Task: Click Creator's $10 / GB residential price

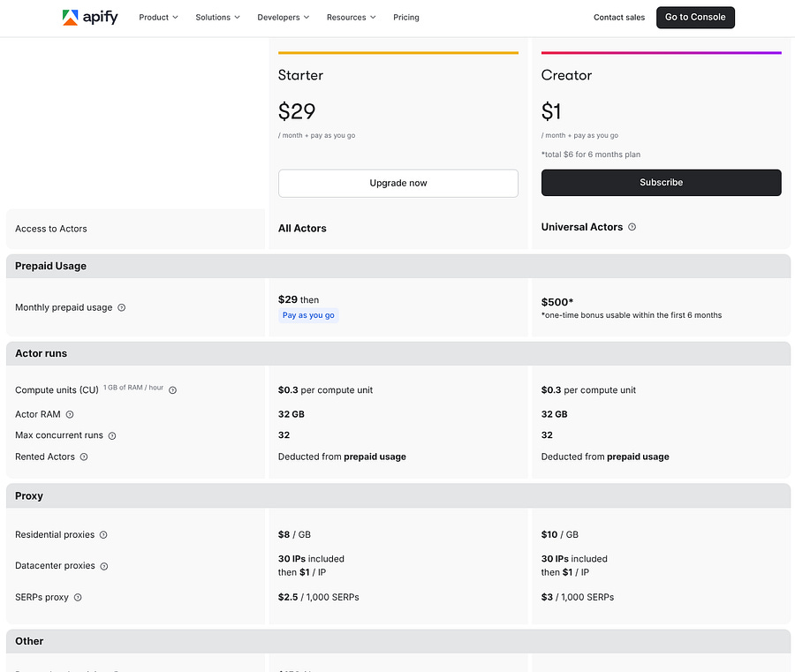Action: pyautogui.click(x=560, y=535)
